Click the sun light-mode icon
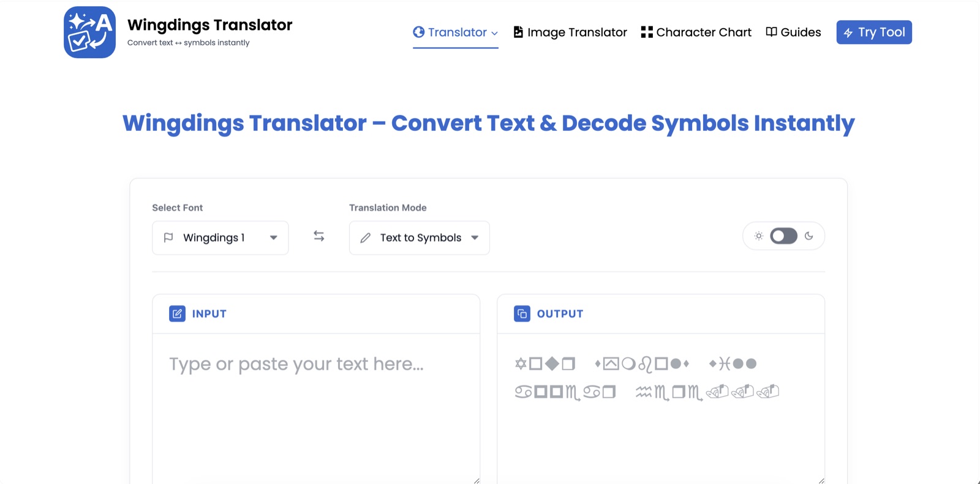The height and width of the screenshot is (484, 980). pos(759,236)
